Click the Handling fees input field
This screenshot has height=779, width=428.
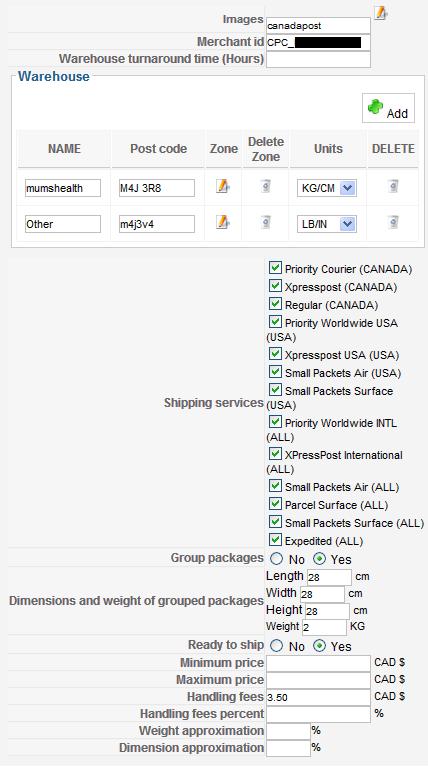pos(318,697)
